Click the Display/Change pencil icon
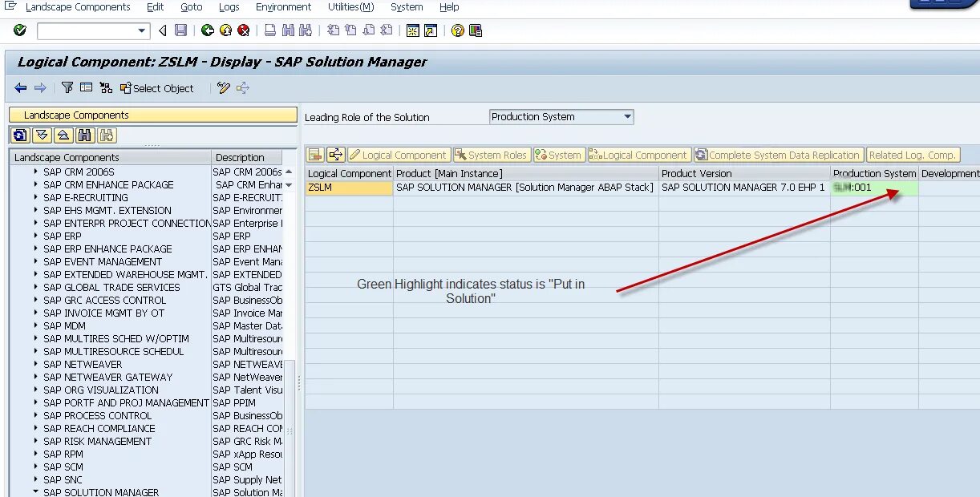This screenshot has width=980, height=497. 224,88
